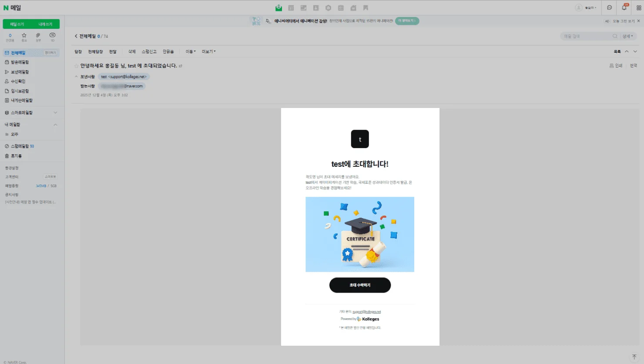Screen dimensions: 644x364
Task: Click the print (인쇄) icon
Action: (616, 66)
